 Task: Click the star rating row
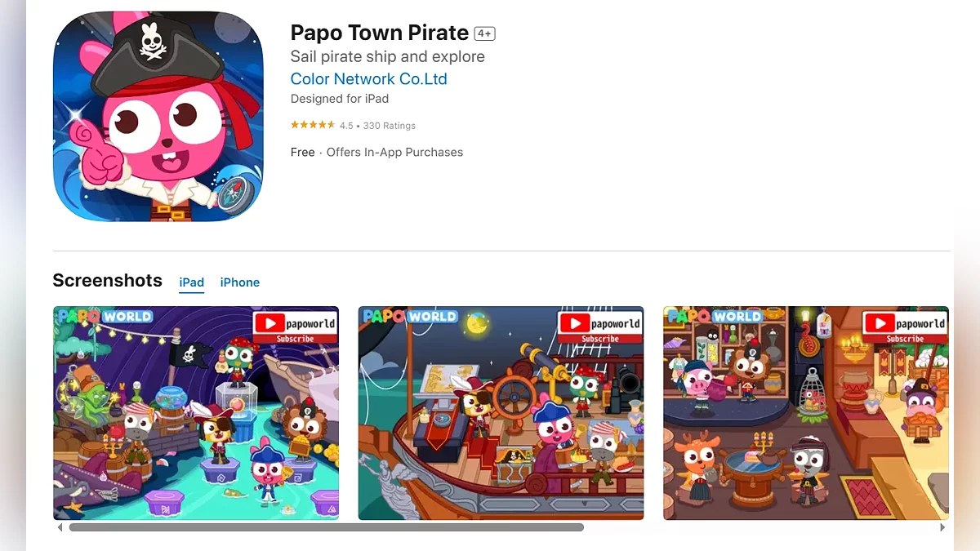tap(353, 126)
